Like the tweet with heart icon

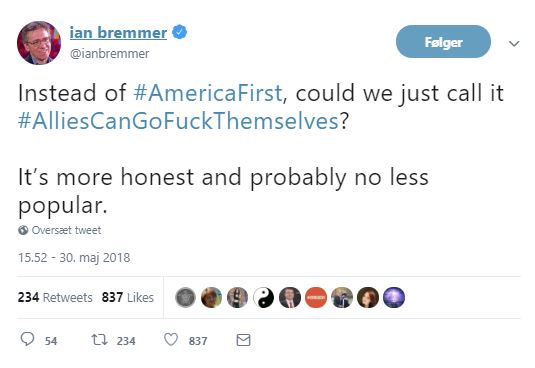171,340
